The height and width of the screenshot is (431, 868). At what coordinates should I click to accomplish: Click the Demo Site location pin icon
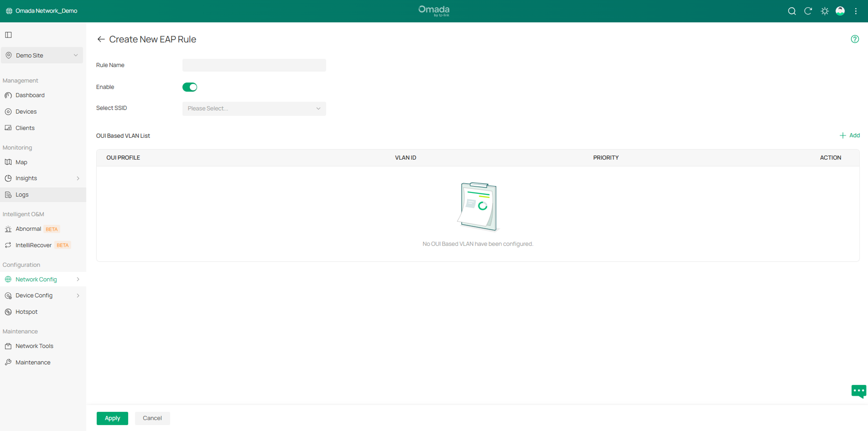click(9, 55)
